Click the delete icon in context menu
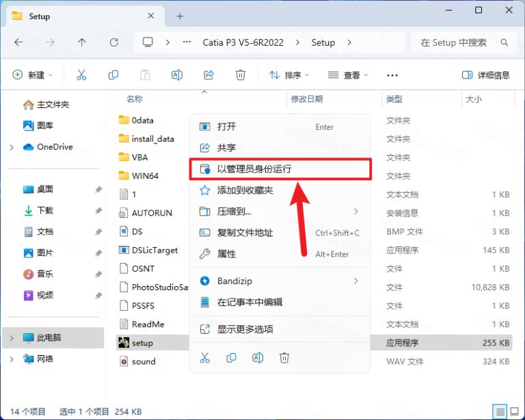Image resolution: width=525 pixels, height=420 pixels. [x=284, y=357]
